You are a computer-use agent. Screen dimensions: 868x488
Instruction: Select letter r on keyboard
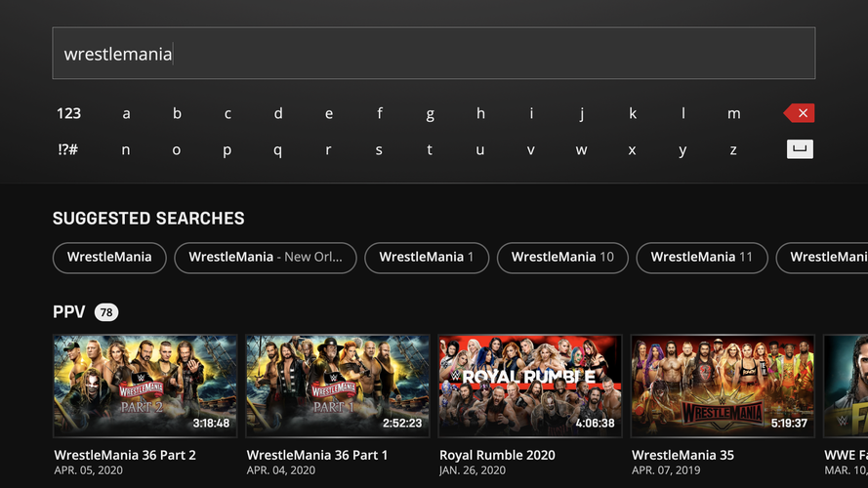point(328,150)
